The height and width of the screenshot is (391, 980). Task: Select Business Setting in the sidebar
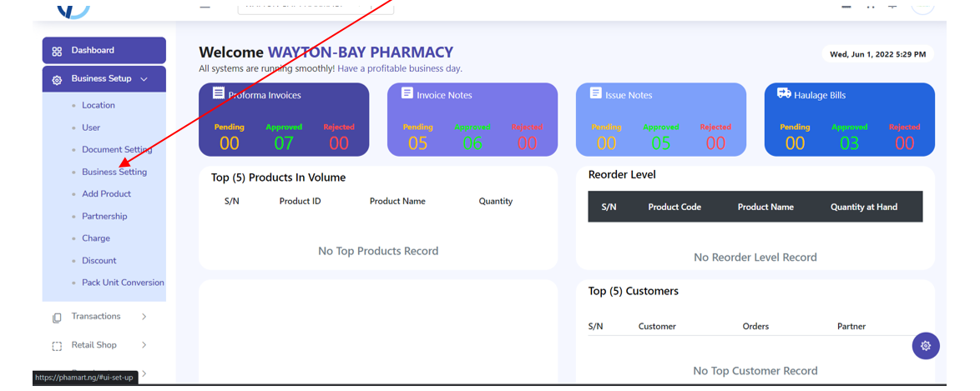[114, 172]
